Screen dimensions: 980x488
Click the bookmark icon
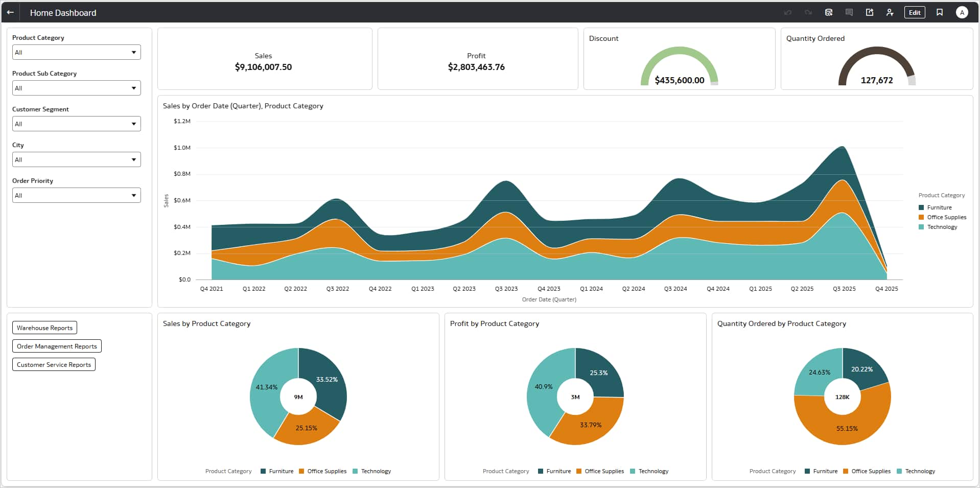tap(940, 12)
